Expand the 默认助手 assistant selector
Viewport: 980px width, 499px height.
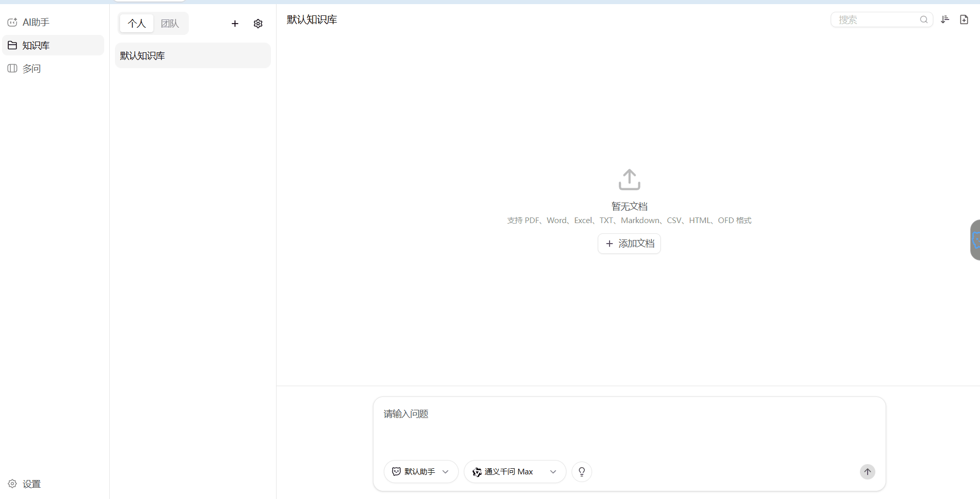tap(421, 471)
